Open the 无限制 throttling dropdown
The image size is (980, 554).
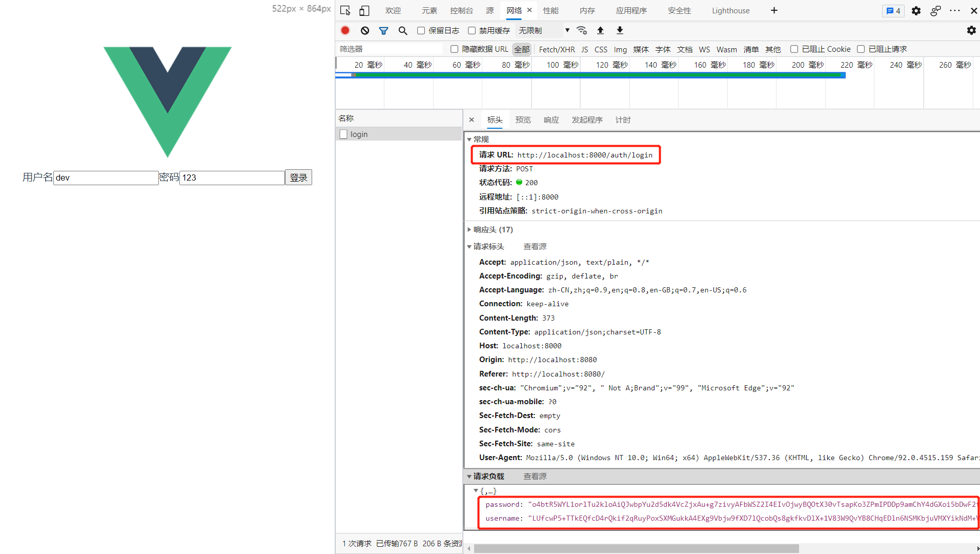tap(544, 30)
